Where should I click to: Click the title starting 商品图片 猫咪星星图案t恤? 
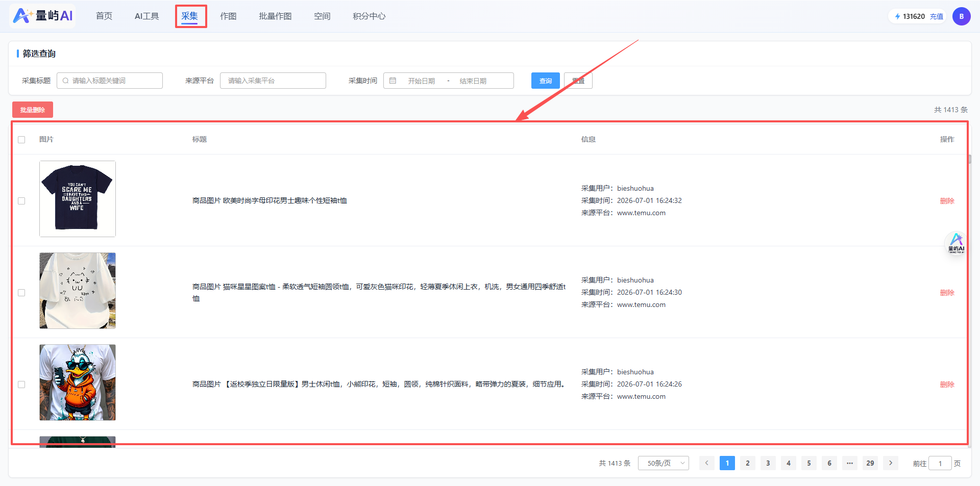click(x=379, y=293)
